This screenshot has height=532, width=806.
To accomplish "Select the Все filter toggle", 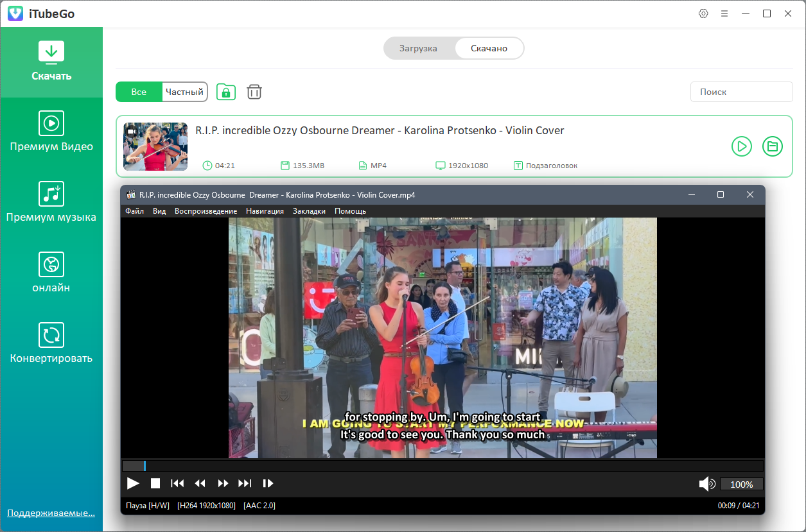I will coord(139,92).
